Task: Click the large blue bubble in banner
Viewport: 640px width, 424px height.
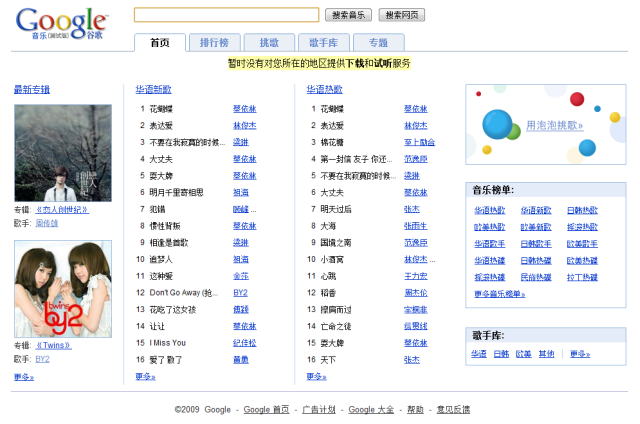Action: click(x=497, y=124)
